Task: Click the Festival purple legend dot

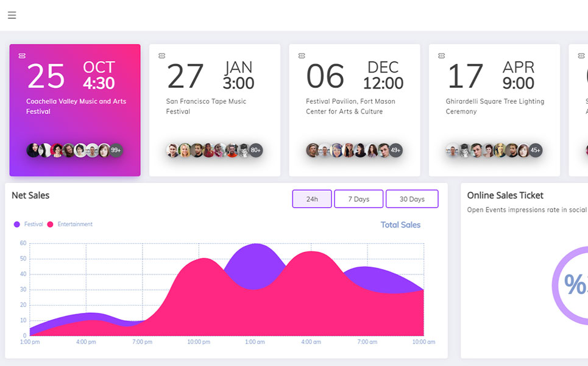Action: tap(17, 224)
